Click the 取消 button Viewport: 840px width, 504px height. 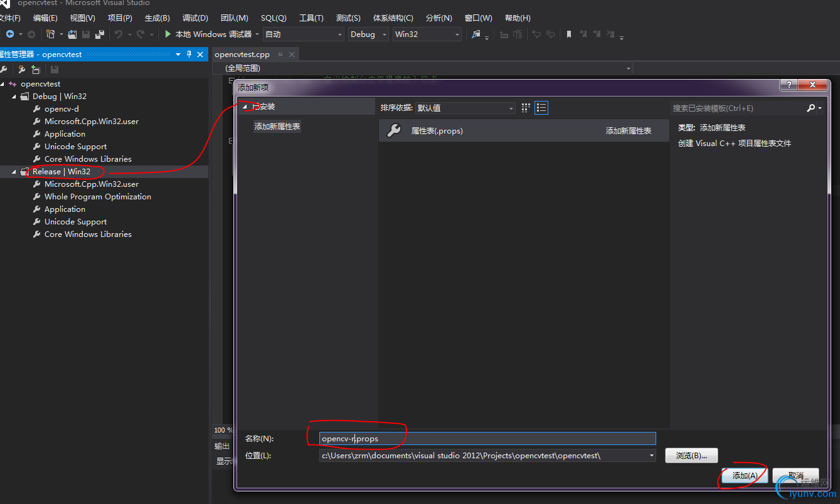(795, 476)
